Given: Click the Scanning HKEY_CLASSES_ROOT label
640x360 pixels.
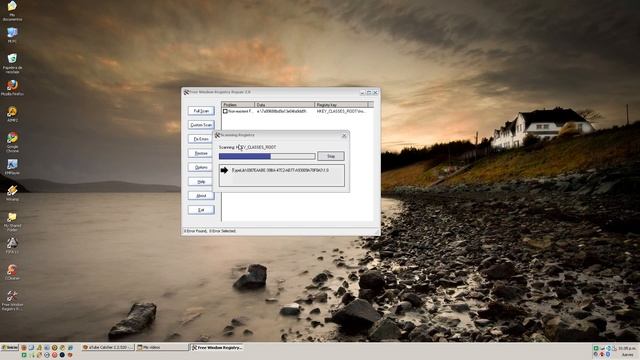Looking at the screenshot, I should (247, 147).
